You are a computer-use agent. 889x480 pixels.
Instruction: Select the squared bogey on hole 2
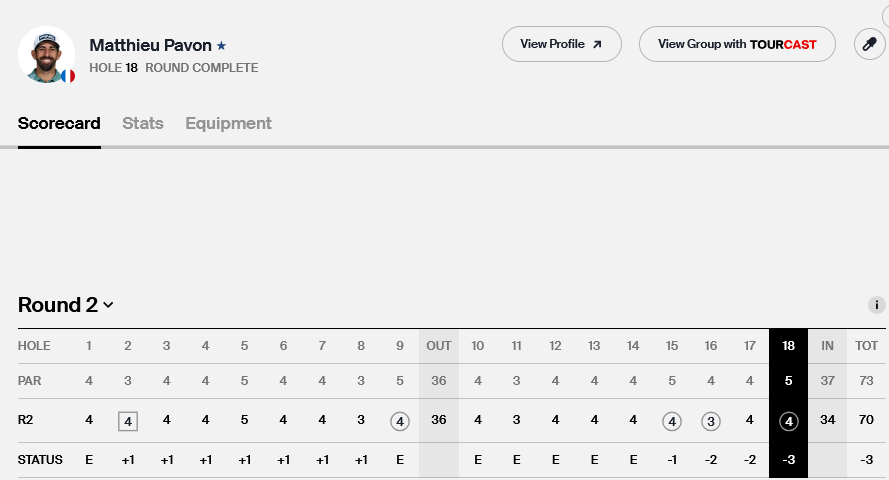(128, 421)
